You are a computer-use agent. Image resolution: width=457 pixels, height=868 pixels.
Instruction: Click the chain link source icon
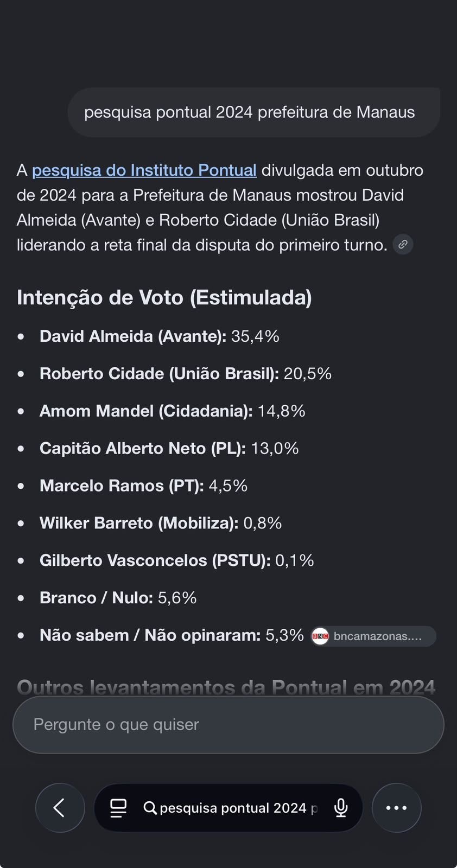[403, 245]
